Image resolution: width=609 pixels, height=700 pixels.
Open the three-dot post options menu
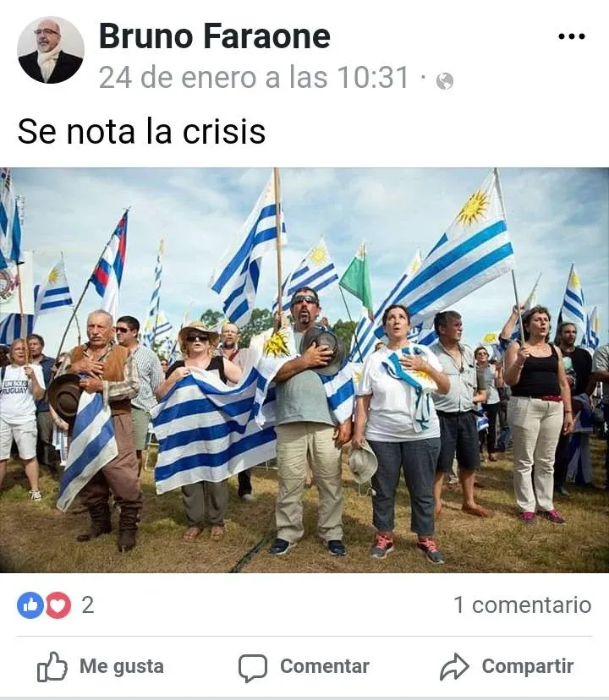(x=572, y=36)
